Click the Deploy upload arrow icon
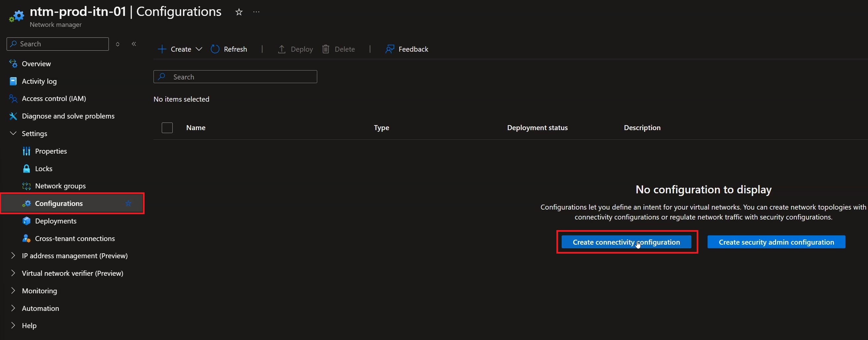The image size is (868, 340). (282, 49)
